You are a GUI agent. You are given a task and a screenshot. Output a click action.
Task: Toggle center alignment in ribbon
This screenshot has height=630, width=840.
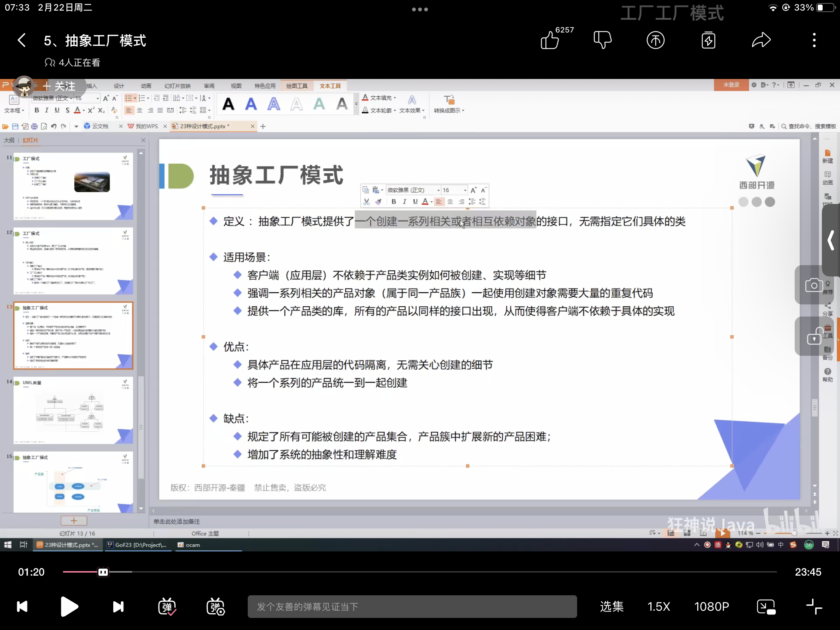(x=140, y=110)
